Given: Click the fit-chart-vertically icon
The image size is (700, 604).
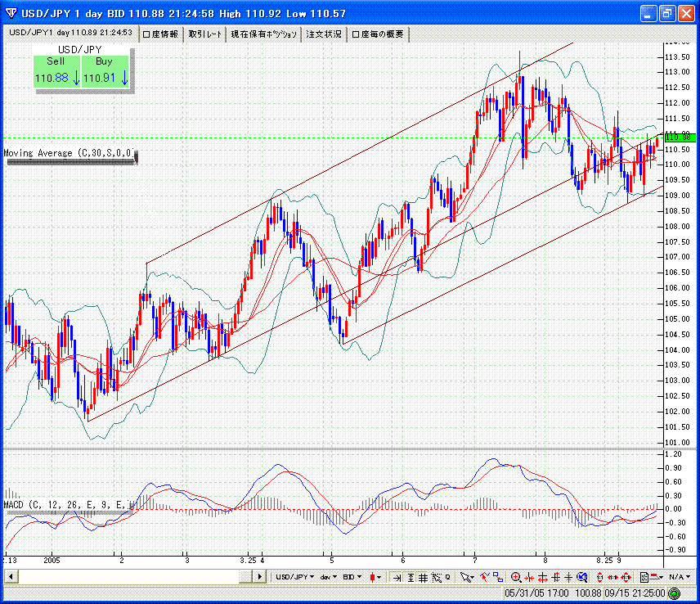Looking at the screenshot, I should 410,577.
